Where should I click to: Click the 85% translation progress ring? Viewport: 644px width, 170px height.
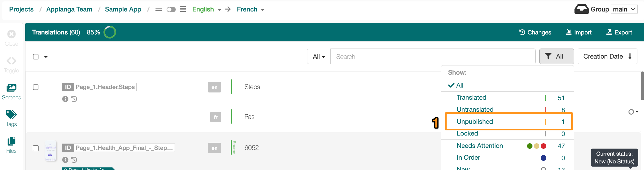110,32
